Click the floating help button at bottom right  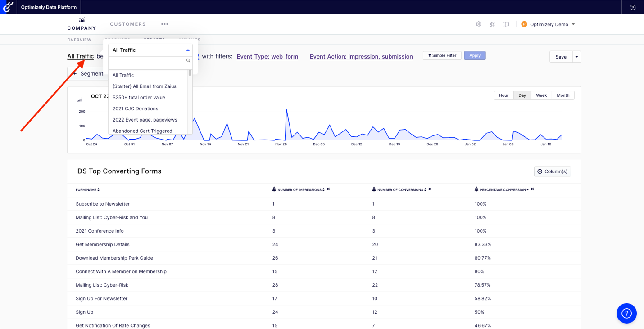tap(626, 313)
